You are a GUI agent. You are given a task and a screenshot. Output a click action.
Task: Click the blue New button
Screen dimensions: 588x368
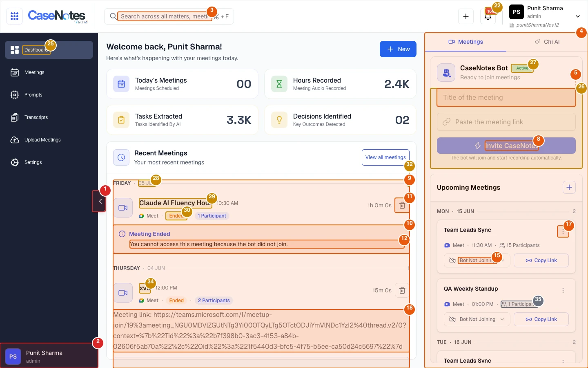click(398, 49)
